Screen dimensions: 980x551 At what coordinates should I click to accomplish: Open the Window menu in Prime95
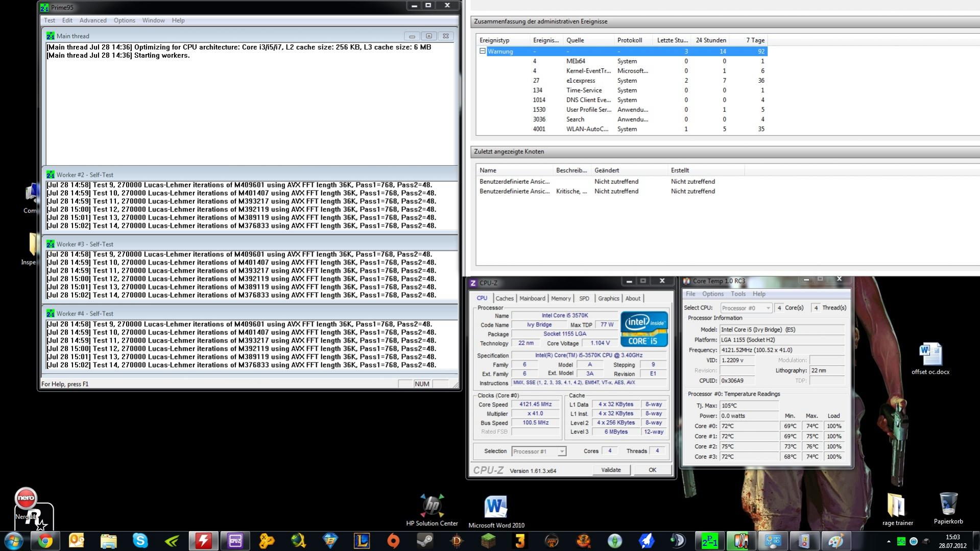(x=153, y=20)
